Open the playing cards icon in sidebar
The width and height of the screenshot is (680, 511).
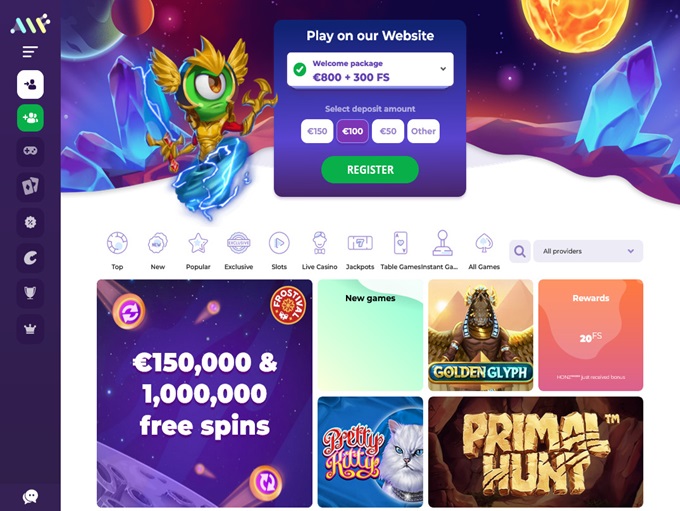point(30,187)
